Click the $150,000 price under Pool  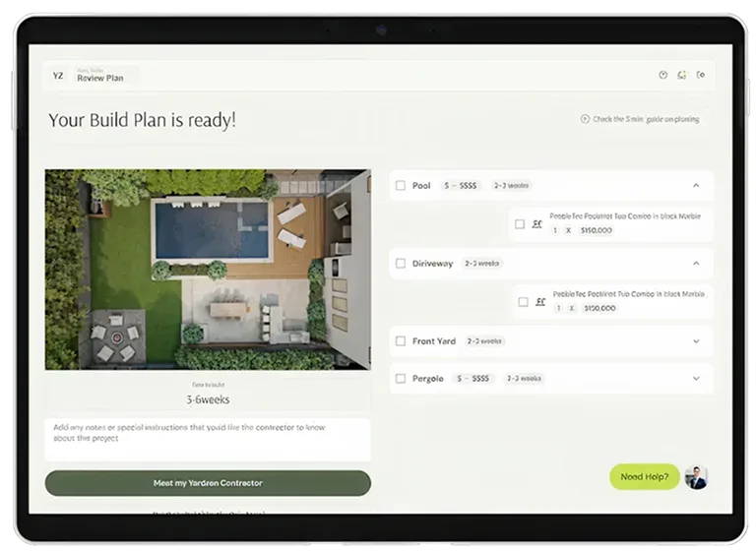tap(597, 230)
